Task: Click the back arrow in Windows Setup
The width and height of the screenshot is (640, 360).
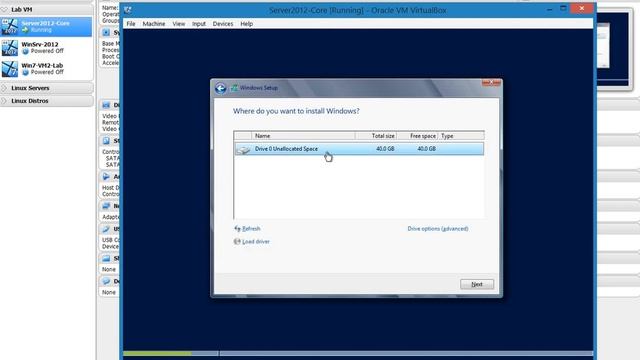Action: coord(221,88)
